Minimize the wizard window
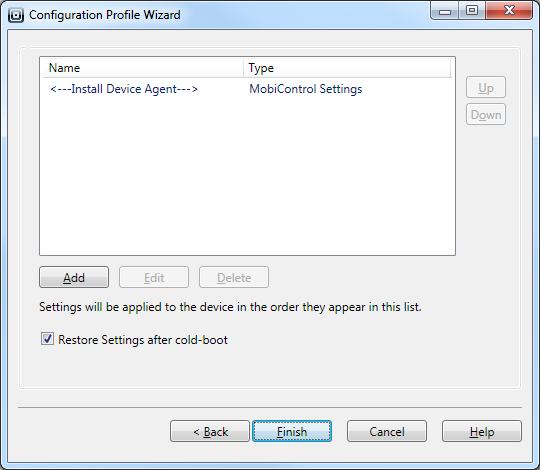The width and height of the screenshot is (540, 470). click(x=445, y=11)
